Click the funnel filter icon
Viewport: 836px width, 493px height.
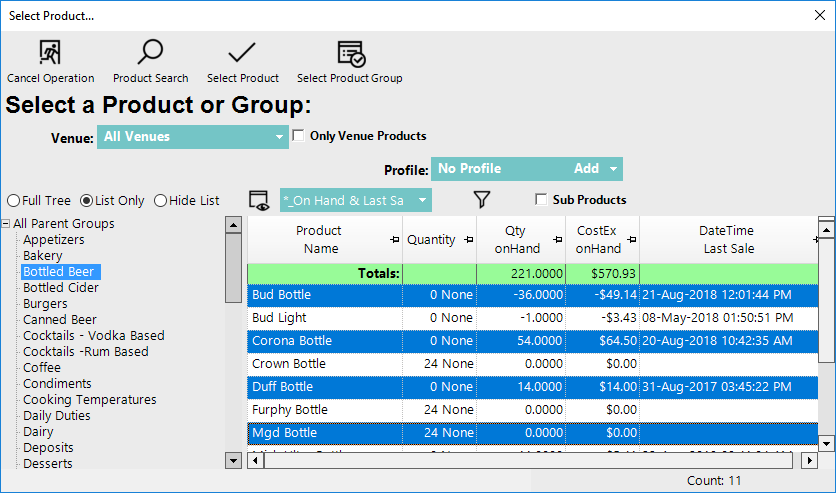[x=481, y=200]
